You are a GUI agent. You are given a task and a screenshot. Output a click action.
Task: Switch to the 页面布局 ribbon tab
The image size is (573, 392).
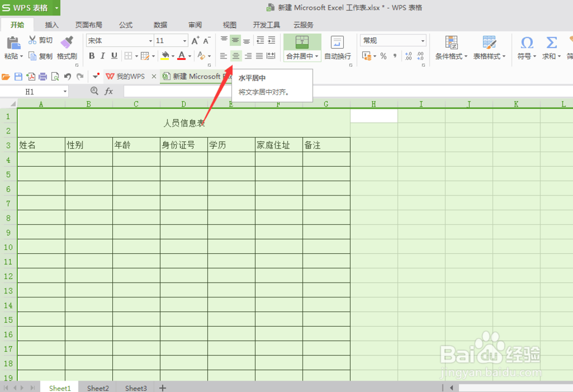[89, 25]
